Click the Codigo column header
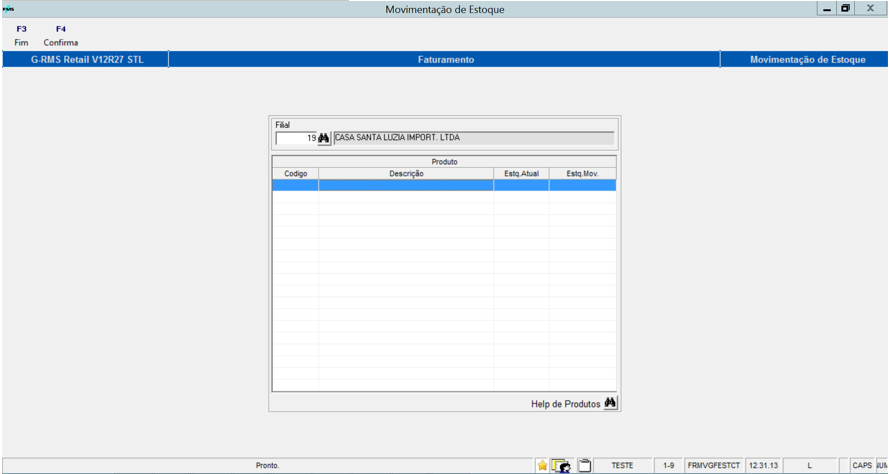889x474 pixels. pyautogui.click(x=295, y=173)
